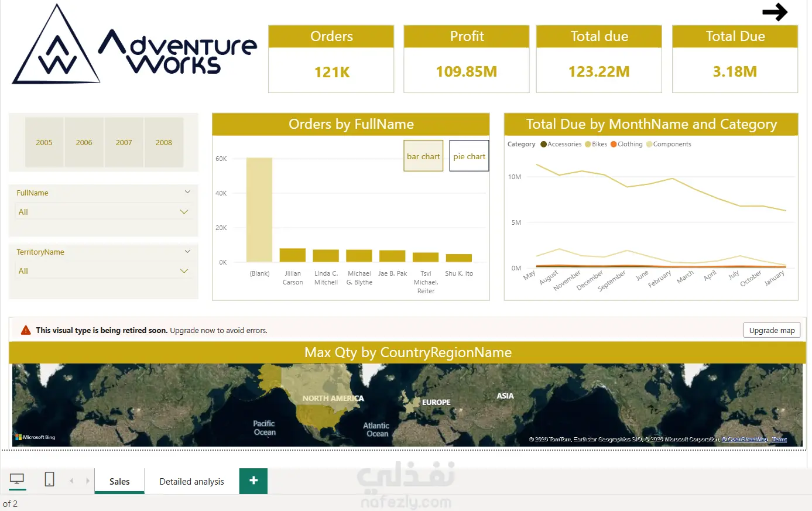Click the ASIA label on the map
The image size is (812, 511).
pyautogui.click(x=505, y=396)
